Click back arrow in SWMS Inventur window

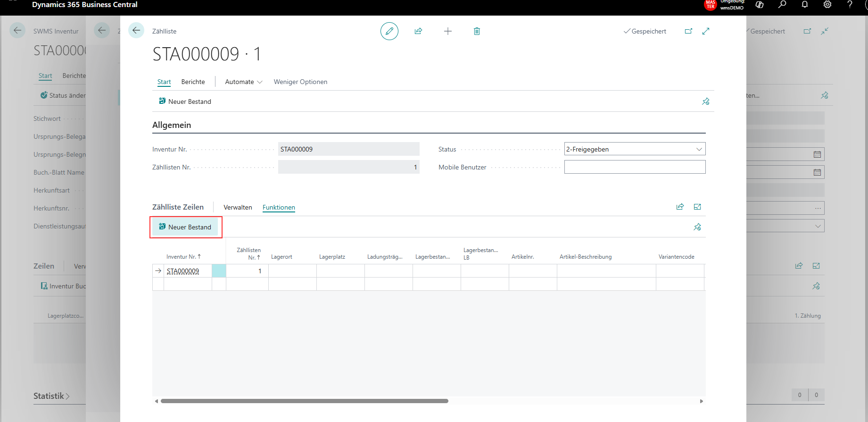coord(17,31)
